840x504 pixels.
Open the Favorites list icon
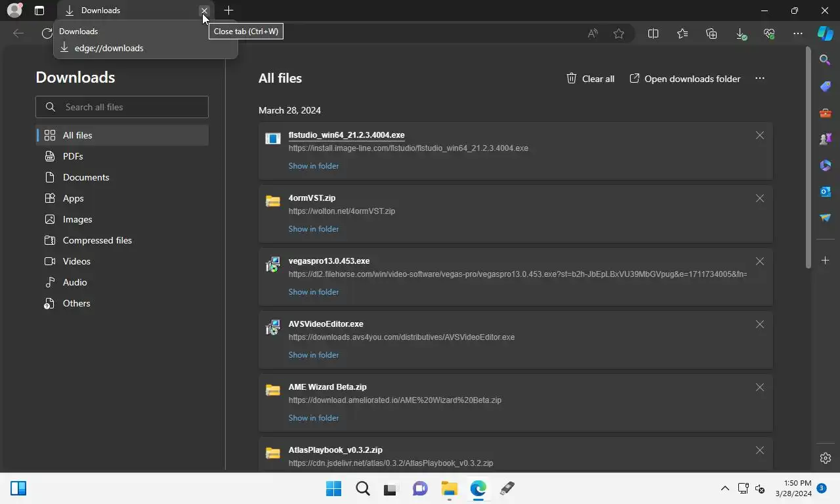tap(682, 33)
